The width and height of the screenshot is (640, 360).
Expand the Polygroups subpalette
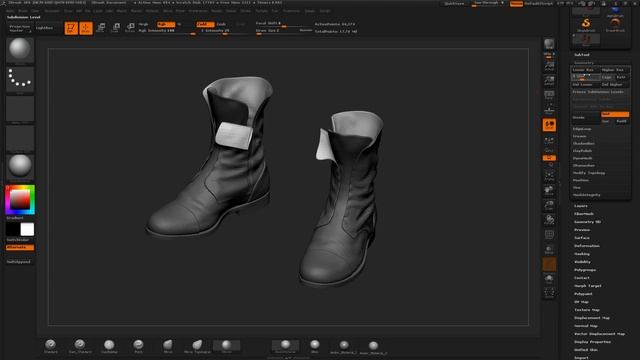pos(585,270)
